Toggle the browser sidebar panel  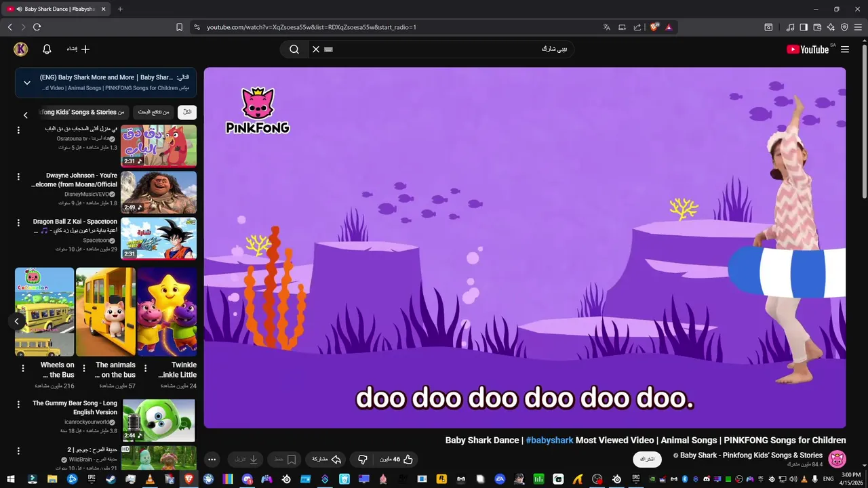(804, 27)
